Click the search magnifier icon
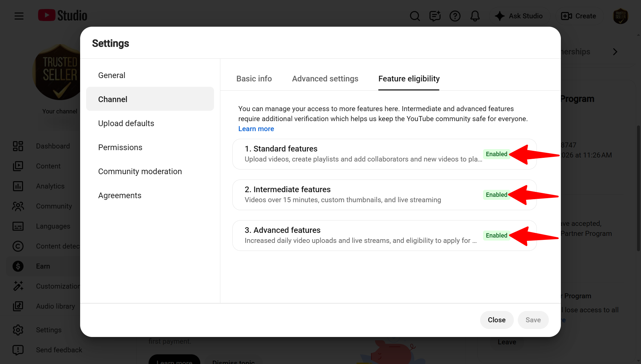The image size is (641, 364). (x=415, y=16)
